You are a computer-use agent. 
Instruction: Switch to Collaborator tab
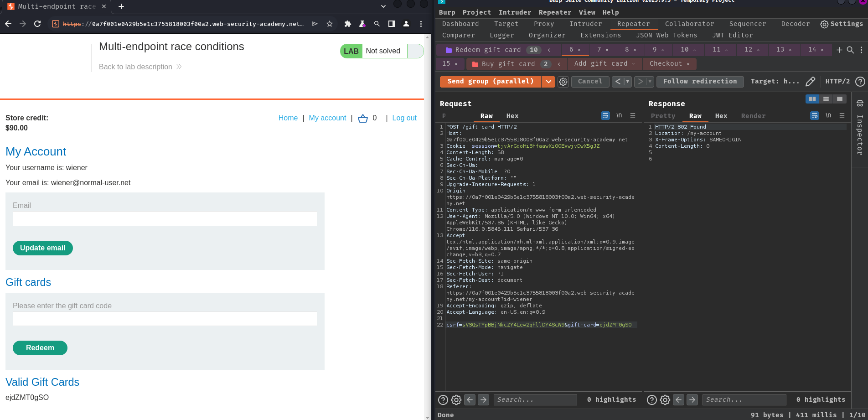pyautogui.click(x=689, y=24)
